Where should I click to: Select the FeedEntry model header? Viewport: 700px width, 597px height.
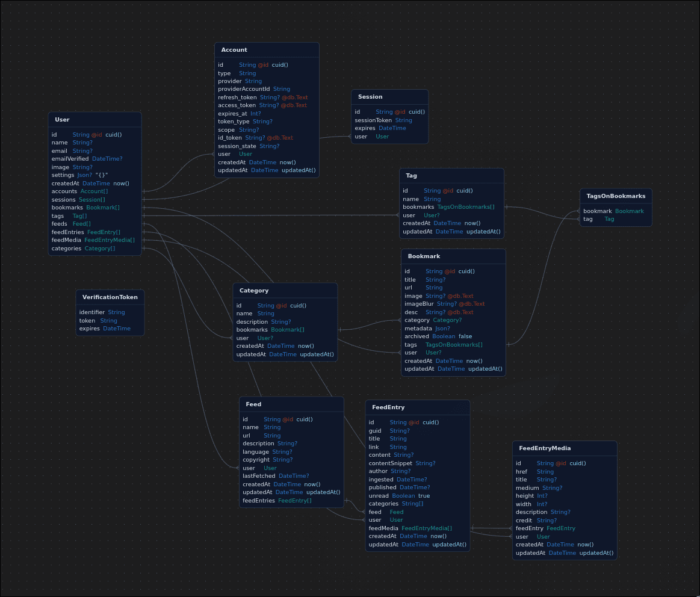[388, 407]
